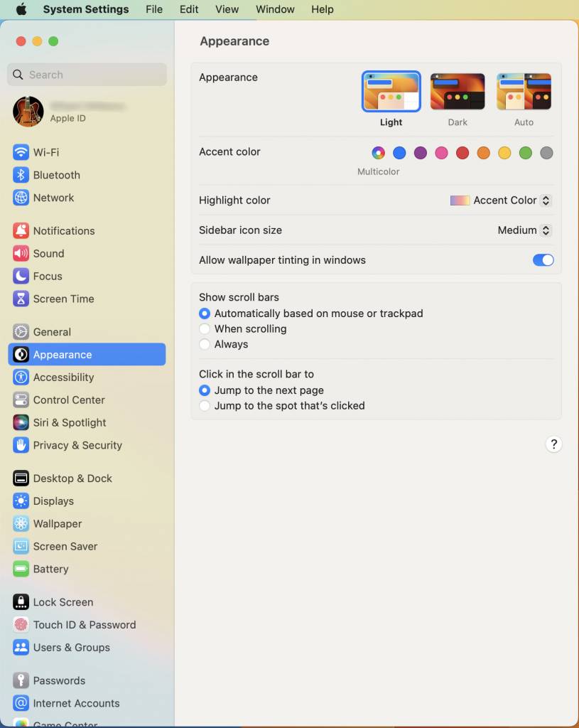The height and width of the screenshot is (728, 579).
Task: Open Notifications using the bell icon
Action: point(21,230)
